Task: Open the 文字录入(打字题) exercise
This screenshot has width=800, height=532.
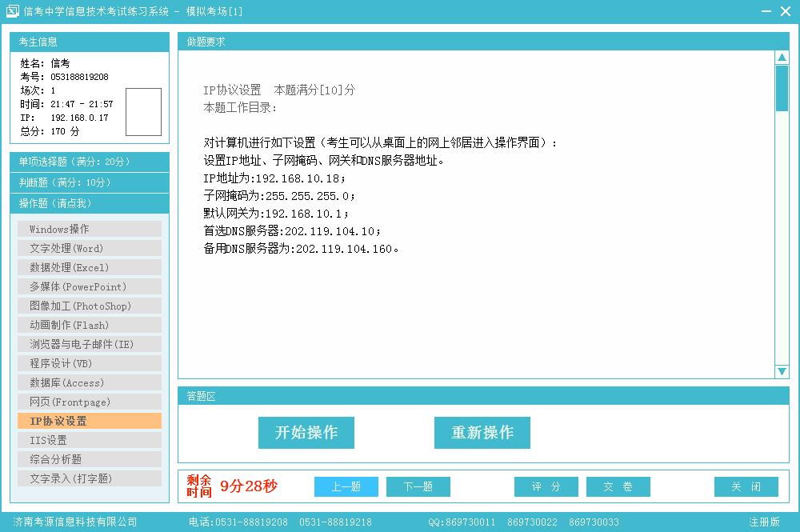Action: pos(89,478)
